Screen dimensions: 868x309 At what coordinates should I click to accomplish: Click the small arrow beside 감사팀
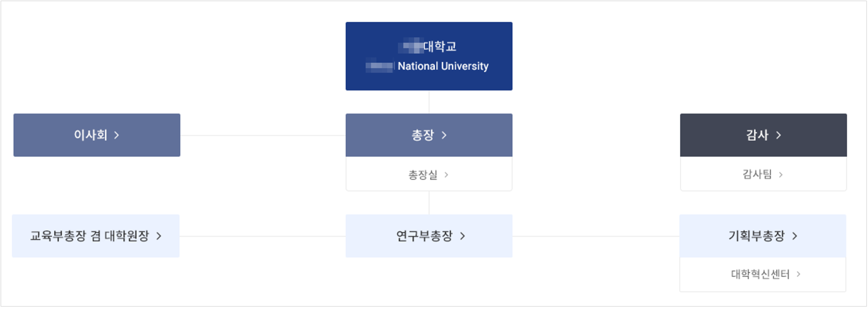click(x=780, y=175)
